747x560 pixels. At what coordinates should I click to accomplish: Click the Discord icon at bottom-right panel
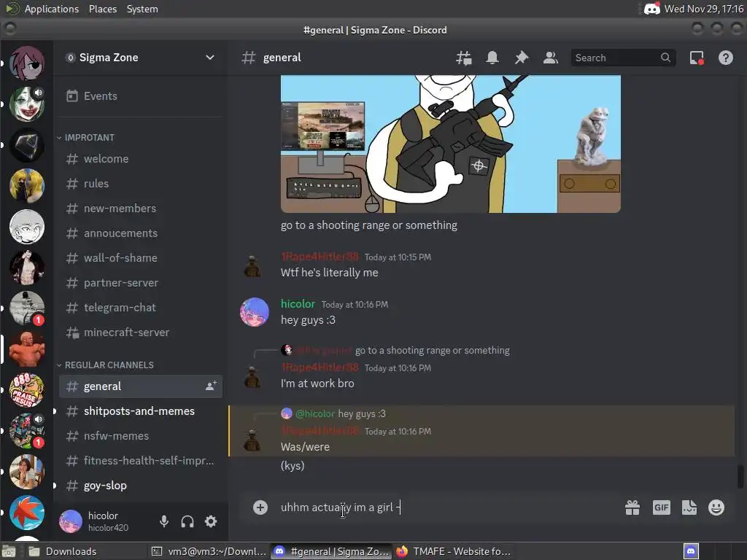click(x=691, y=551)
